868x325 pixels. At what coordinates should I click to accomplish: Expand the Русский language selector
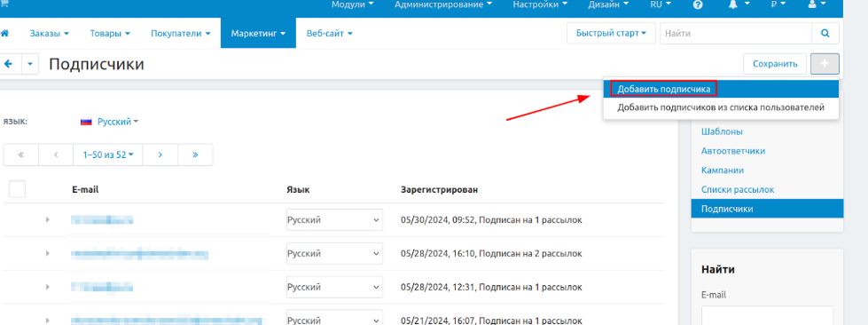coord(109,122)
